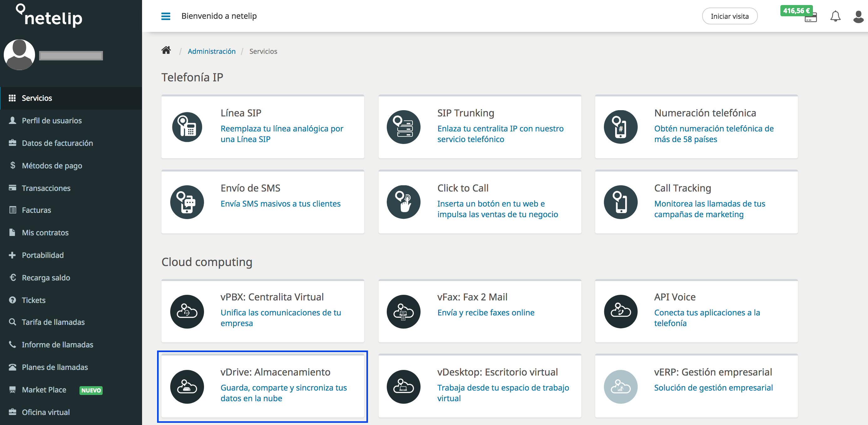Click 'Unifica las comunicaciones' link
The height and width of the screenshot is (425, 868).
click(281, 318)
